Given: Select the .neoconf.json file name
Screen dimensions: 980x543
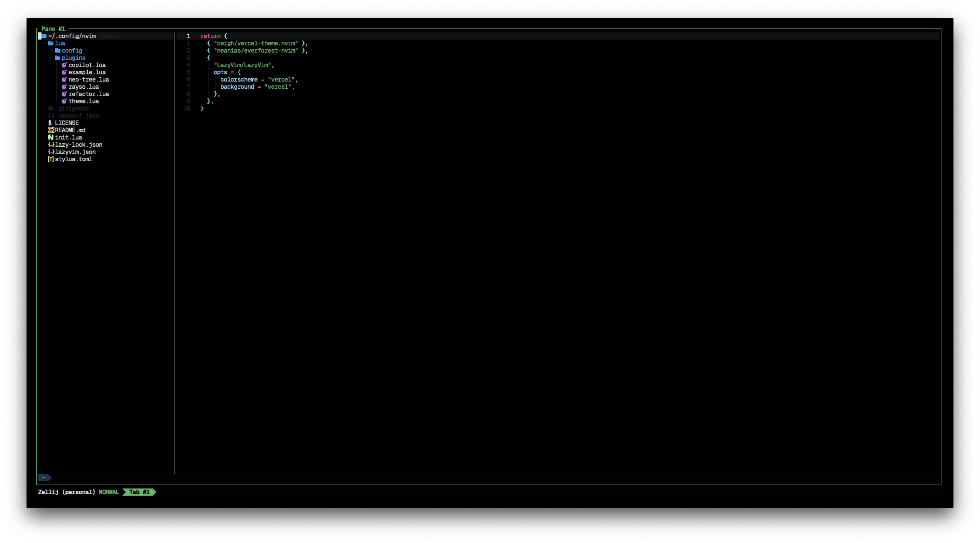Looking at the screenshot, I should [x=77, y=116].
